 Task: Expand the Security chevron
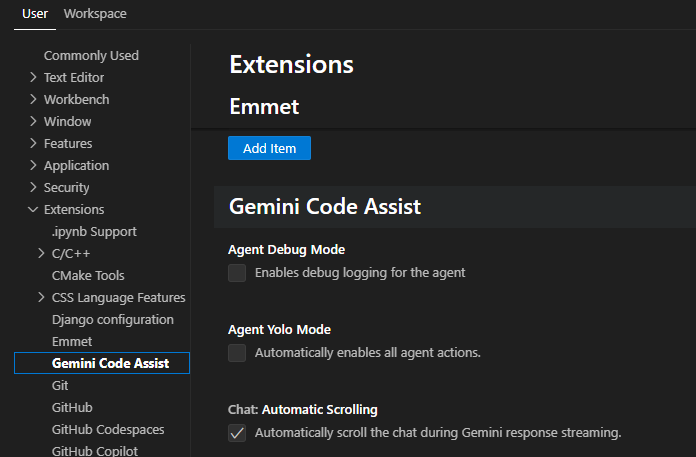point(33,187)
